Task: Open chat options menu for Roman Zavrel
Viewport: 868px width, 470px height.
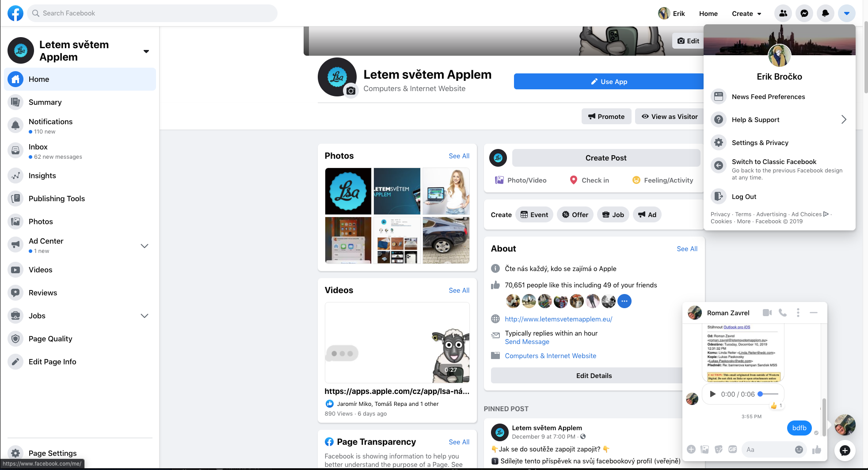Action: (798, 313)
